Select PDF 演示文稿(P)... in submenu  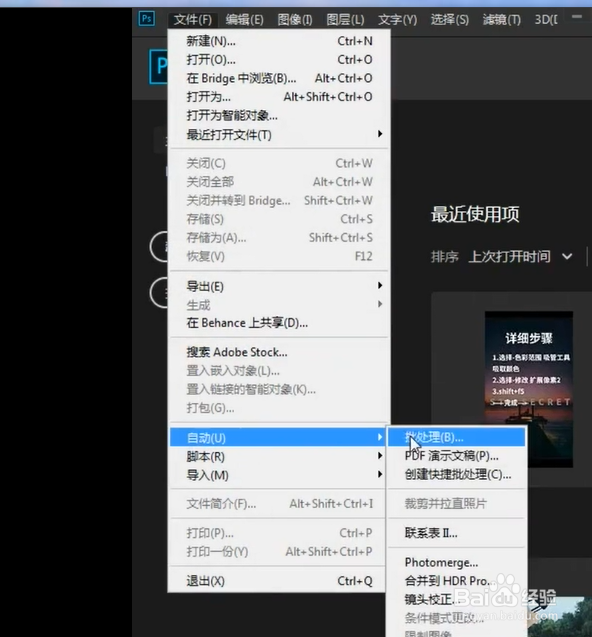(x=457, y=456)
